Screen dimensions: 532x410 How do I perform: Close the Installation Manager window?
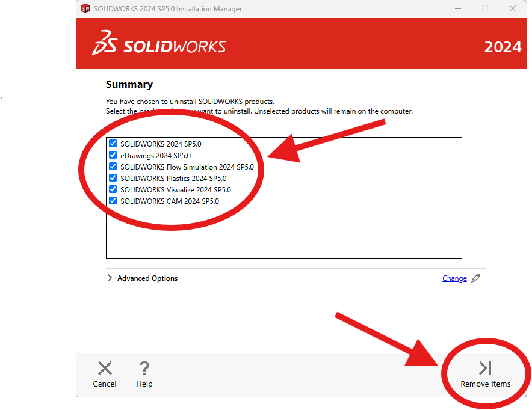pos(513,8)
